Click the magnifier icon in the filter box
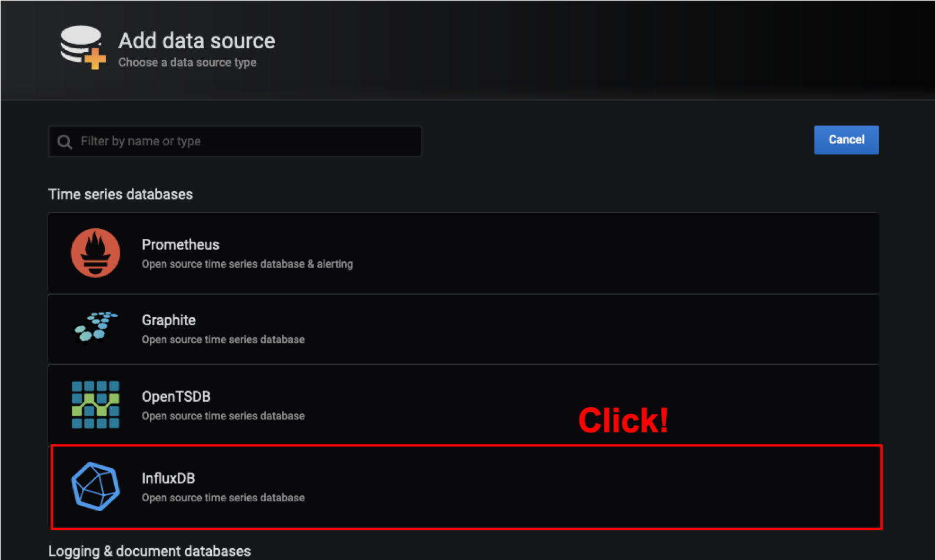This screenshot has height=560, width=935. [65, 142]
